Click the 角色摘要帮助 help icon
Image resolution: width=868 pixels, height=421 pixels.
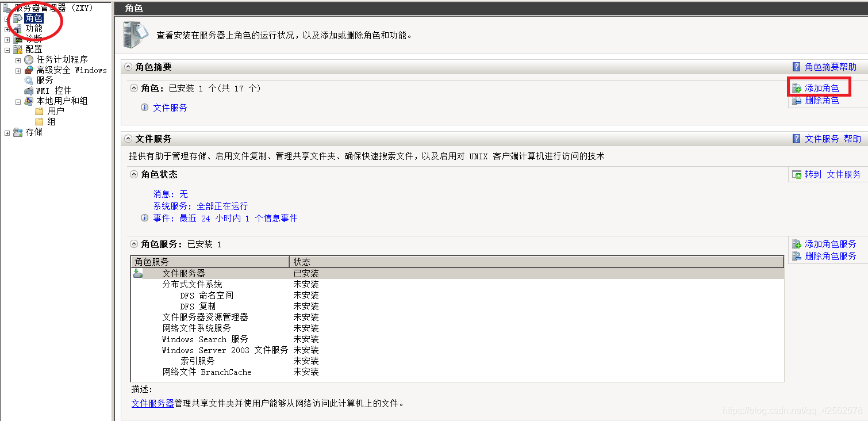tap(797, 67)
